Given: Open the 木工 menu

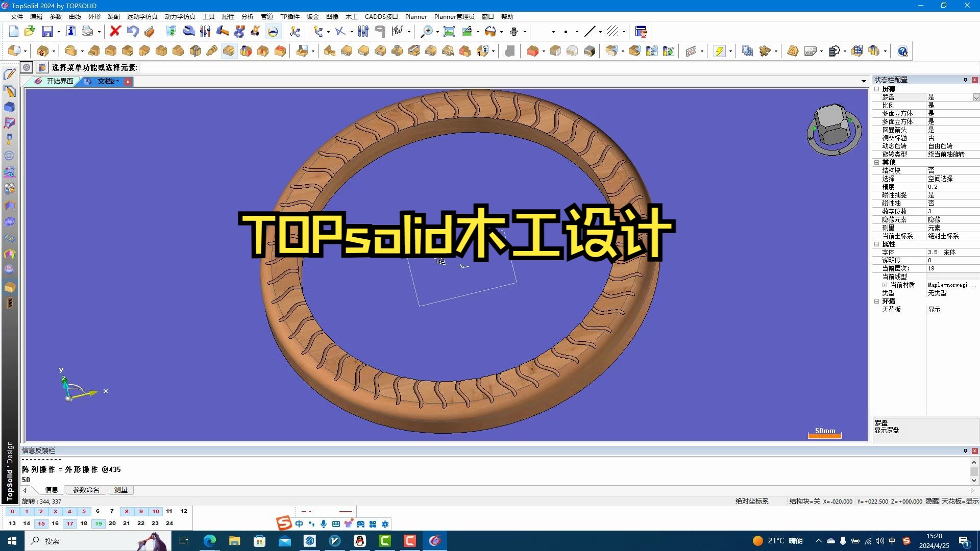Looking at the screenshot, I should click(351, 16).
